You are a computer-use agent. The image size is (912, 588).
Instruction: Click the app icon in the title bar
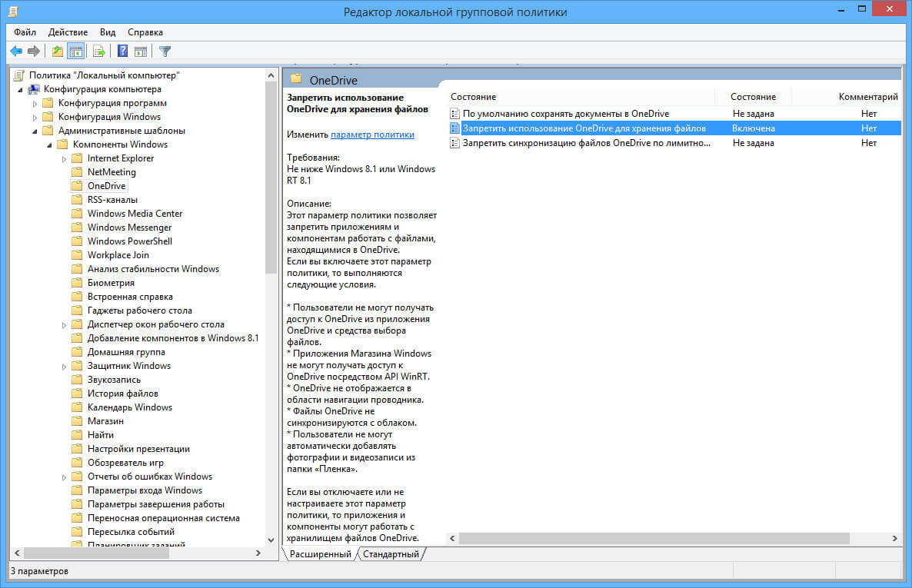pyautogui.click(x=13, y=11)
